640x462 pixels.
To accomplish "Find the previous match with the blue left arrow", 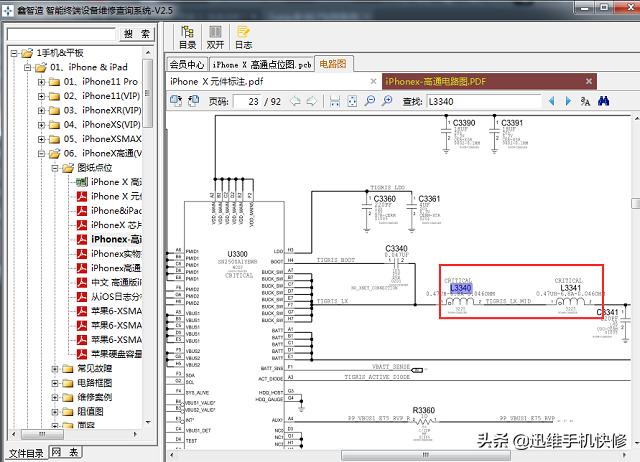I will 551,101.
